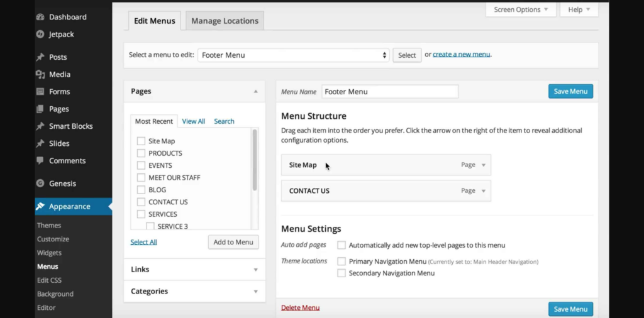Image resolution: width=644 pixels, height=318 pixels.
Task: Check the Site Map page checkbox
Action: point(141,141)
